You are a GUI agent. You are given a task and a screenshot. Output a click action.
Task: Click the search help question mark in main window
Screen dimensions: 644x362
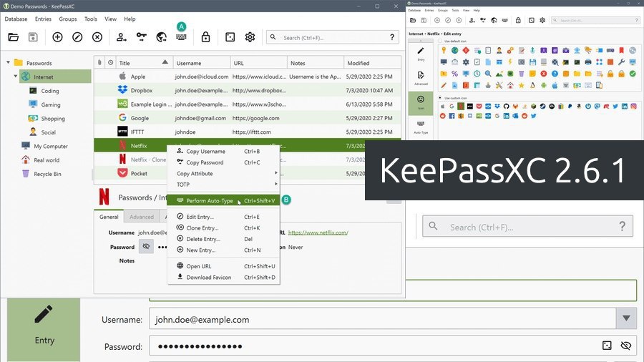pyautogui.click(x=392, y=37)
